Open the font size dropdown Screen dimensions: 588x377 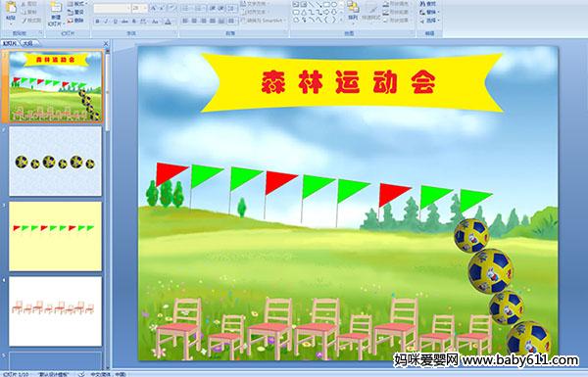click(145, 8)
